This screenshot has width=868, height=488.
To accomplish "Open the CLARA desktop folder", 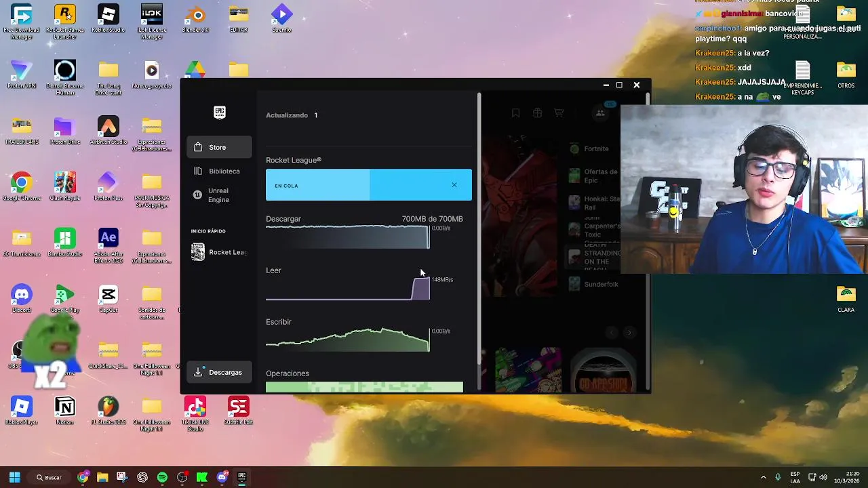I will [x=846, y=298].
